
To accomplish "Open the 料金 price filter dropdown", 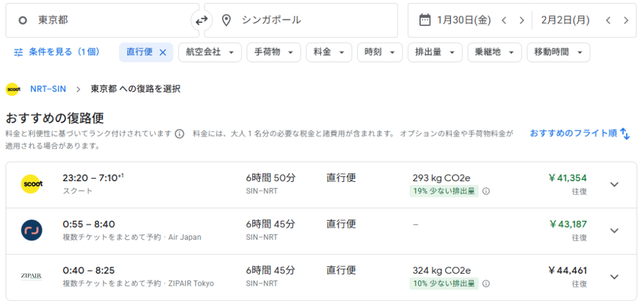I will [x=329, y=52].
